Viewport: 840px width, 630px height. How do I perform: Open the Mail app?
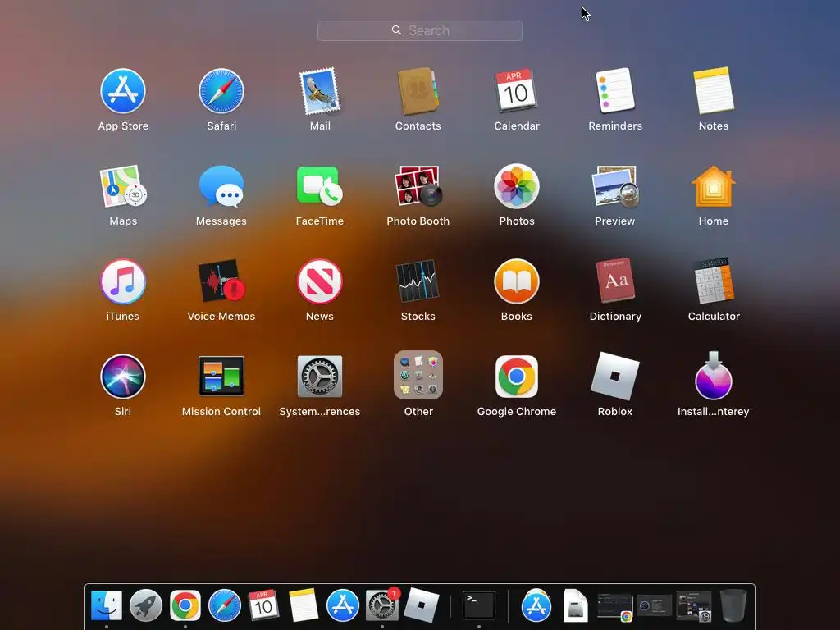click(x=320, y=91)
